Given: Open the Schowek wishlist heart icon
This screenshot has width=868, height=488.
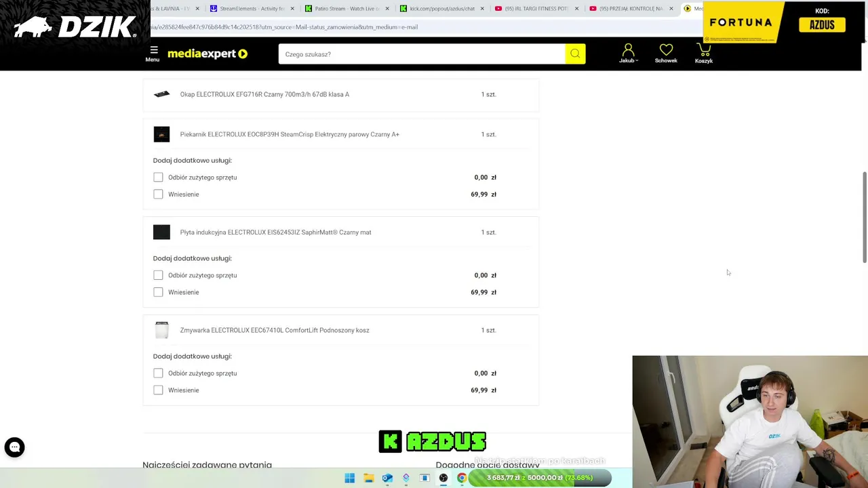Looking at the screenshot, I should coord(666,50).
